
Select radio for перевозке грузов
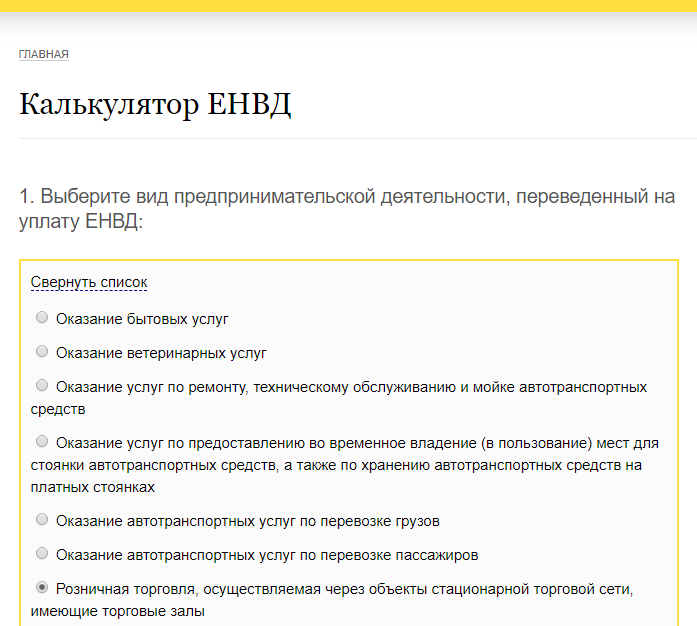(42, 519)
